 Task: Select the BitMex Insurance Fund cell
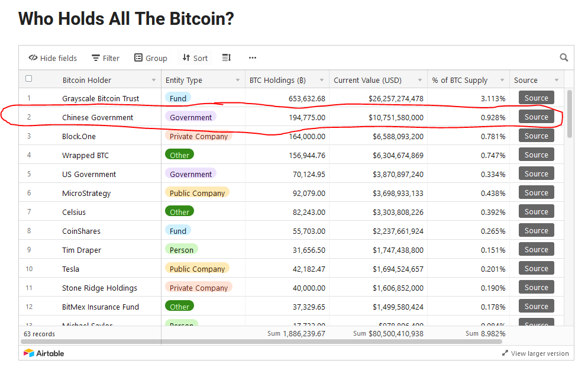[101, 307]
